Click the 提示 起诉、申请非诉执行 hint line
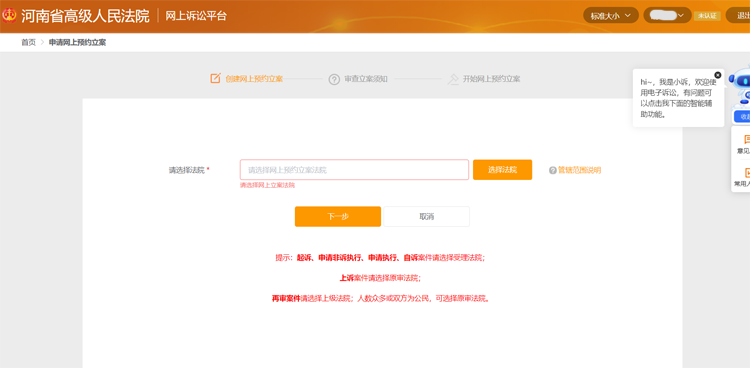This screenshot has width=750, height=368. tap(380, 257)
